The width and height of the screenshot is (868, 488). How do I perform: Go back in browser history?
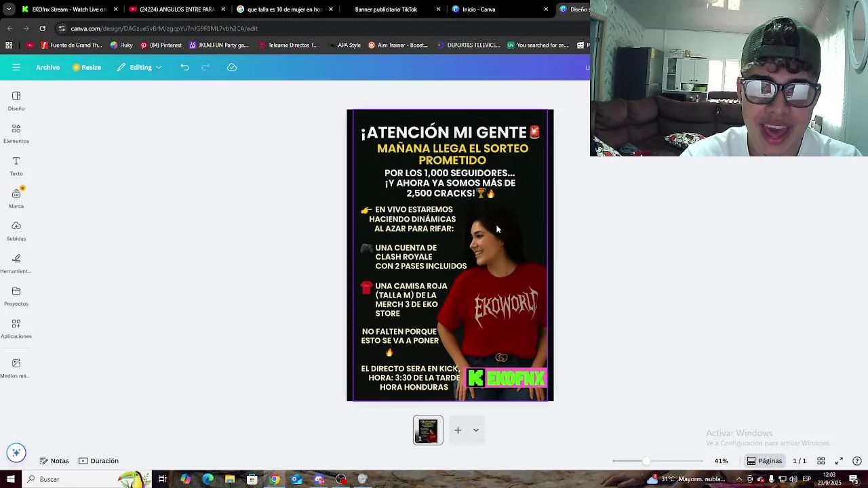click(9, 28)
